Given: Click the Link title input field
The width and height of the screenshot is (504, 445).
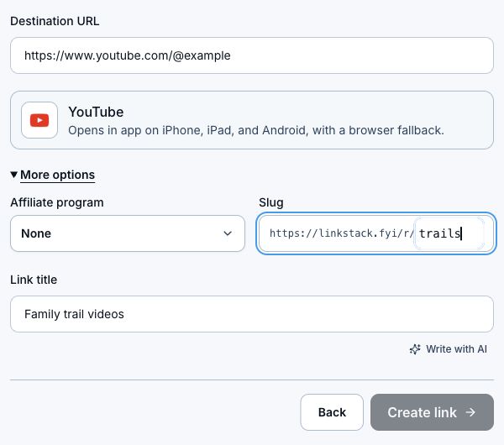Looking at the screenshot, I should tap(252, 314).
